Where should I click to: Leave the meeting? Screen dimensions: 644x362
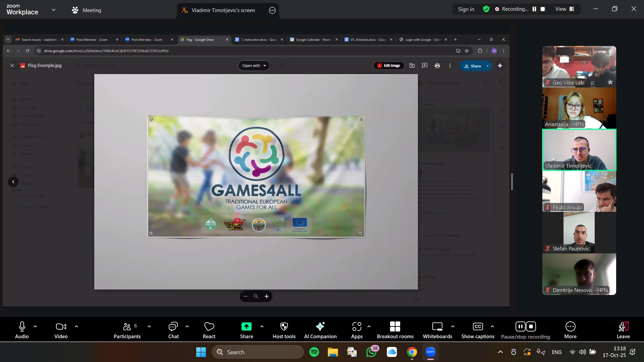(x=623, y=330)
